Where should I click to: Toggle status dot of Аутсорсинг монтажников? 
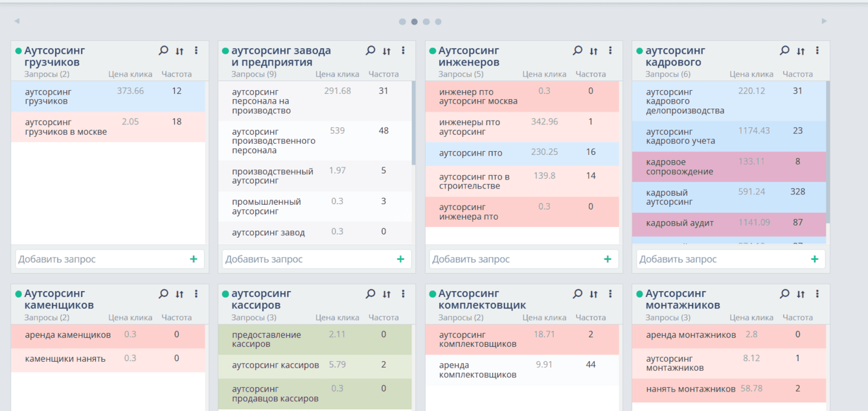[640, 294]
